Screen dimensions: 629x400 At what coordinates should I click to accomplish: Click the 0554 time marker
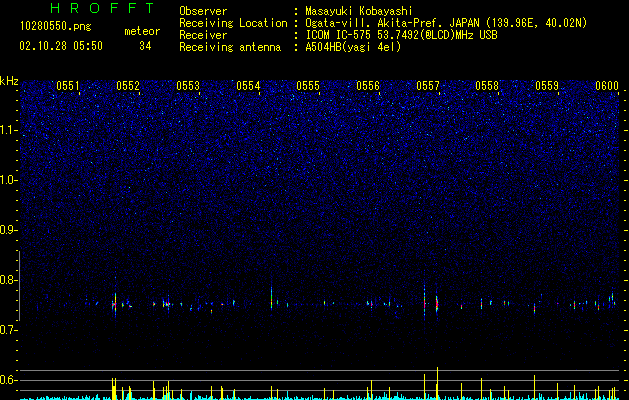(x=248, y=85)
